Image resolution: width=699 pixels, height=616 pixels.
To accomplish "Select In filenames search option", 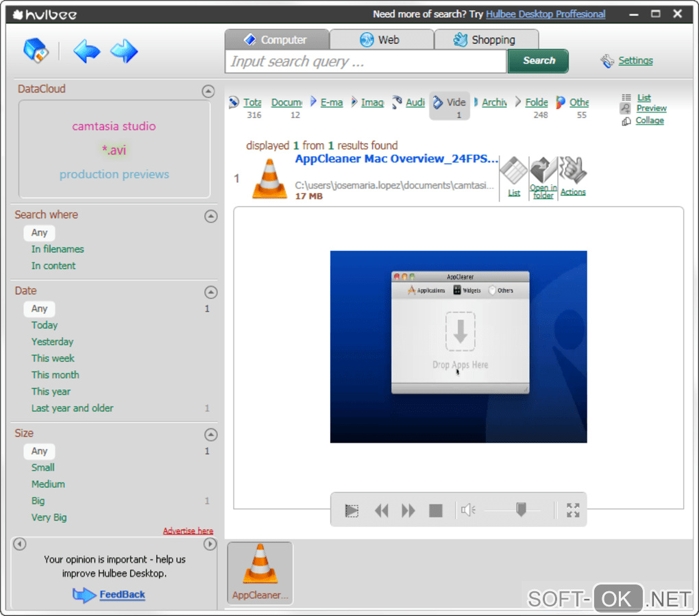I will pyautogui.click(x=58, y=249).
